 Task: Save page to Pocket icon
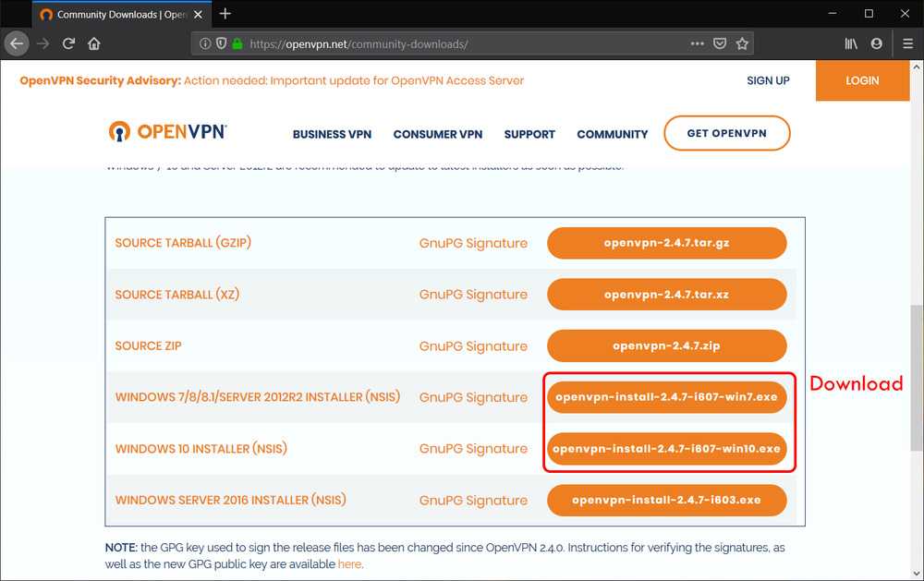720,43
